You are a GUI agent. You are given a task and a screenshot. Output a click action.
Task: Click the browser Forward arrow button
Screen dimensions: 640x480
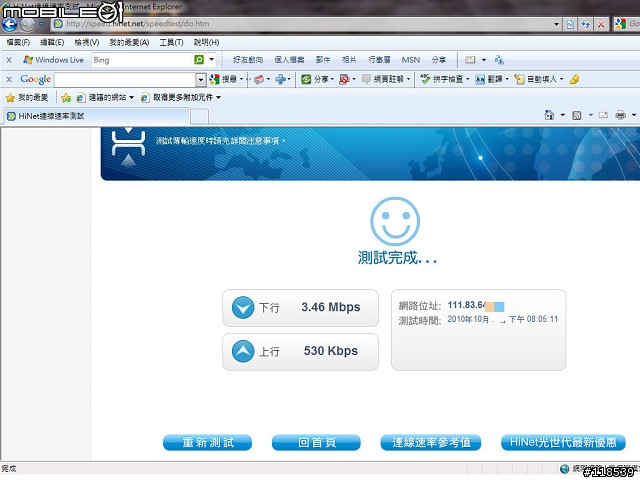click(x=27, y=24)
